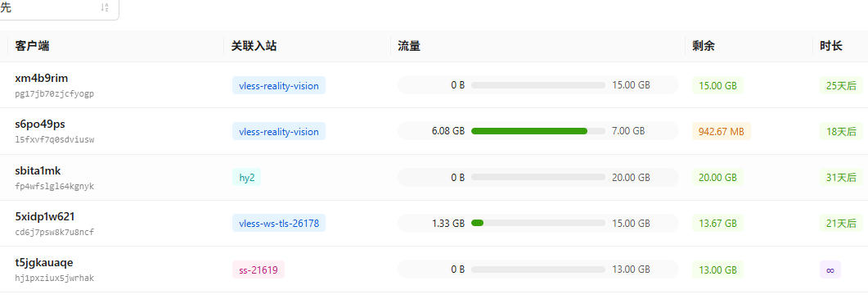Click the 13.00 GB traffic limit in 流量 column
868x299 pixels.
click(x=631, y=270)
